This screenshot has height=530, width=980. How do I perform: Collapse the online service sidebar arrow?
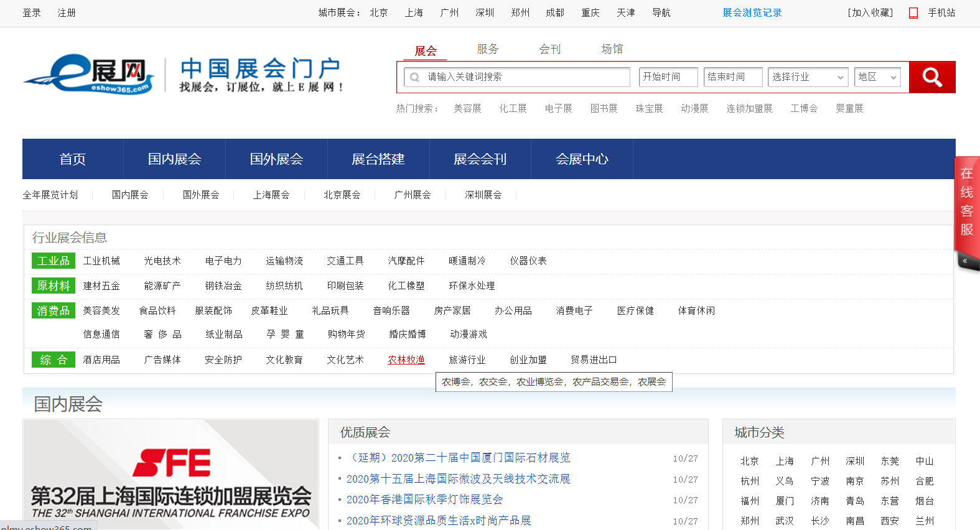click(x=964, y=261)
